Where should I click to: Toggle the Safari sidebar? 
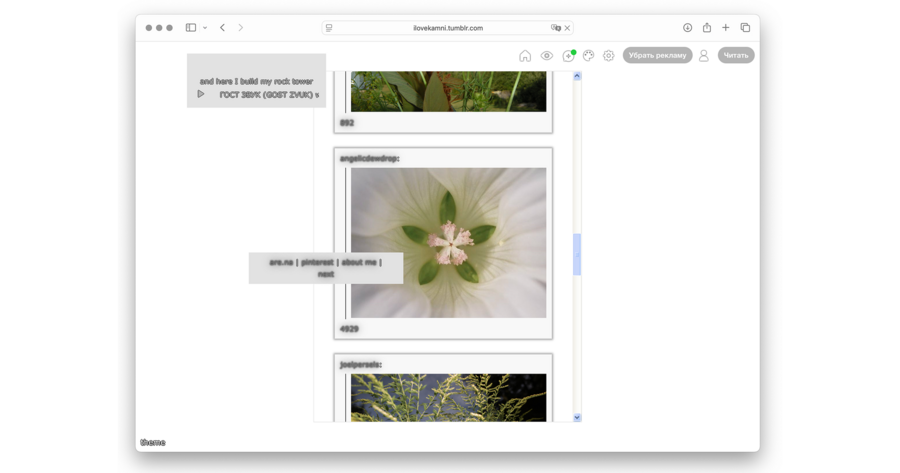tap(190, 28)
